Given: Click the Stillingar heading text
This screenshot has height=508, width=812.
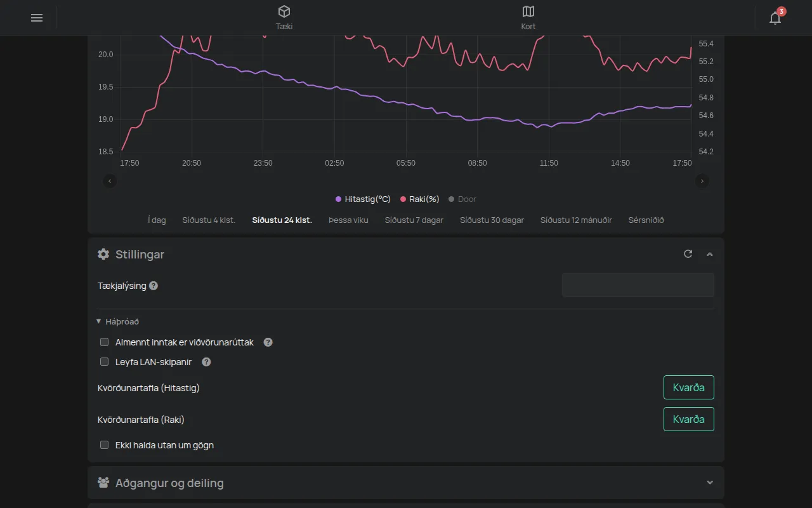Looking at the screenshot, I should (140, 254).
